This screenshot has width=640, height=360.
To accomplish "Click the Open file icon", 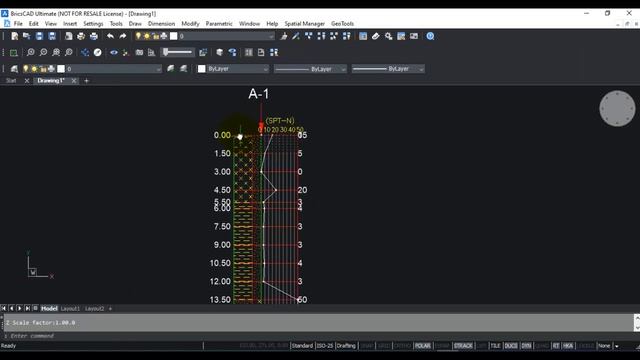I will click(x=27, y=36).
